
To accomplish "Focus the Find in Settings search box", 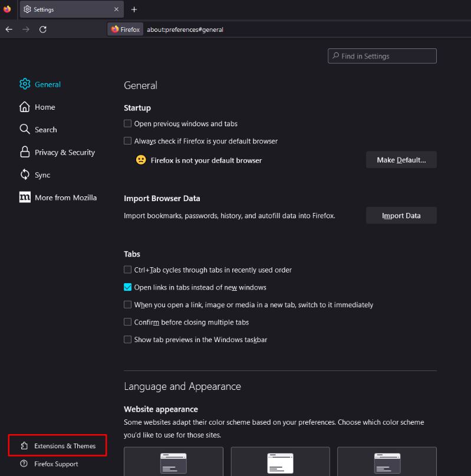I will [x=382, y=56].
